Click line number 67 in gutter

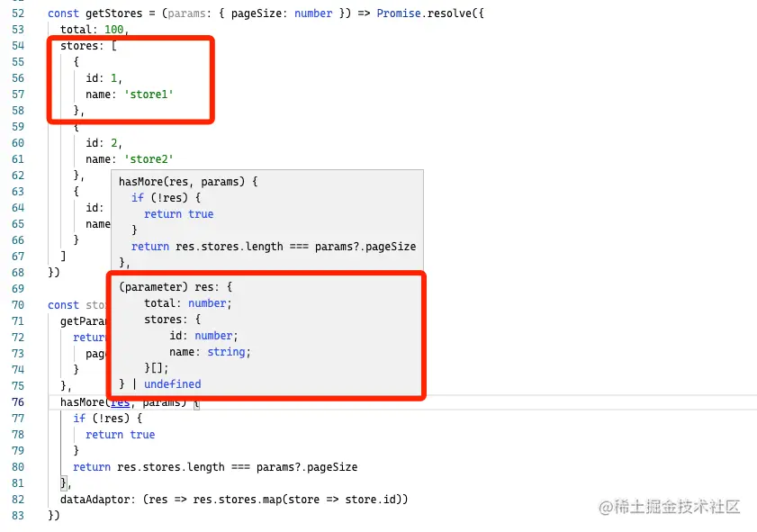point(18,257)
